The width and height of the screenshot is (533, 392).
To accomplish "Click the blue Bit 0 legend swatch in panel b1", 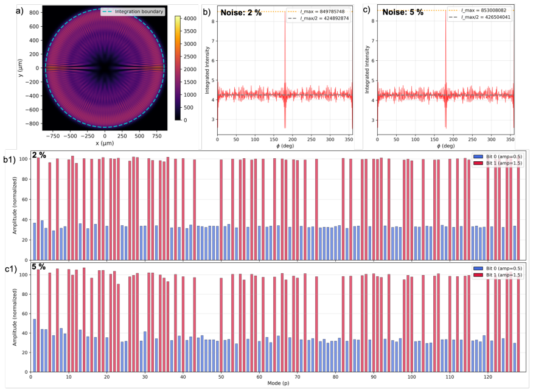I will coord(478,156).
